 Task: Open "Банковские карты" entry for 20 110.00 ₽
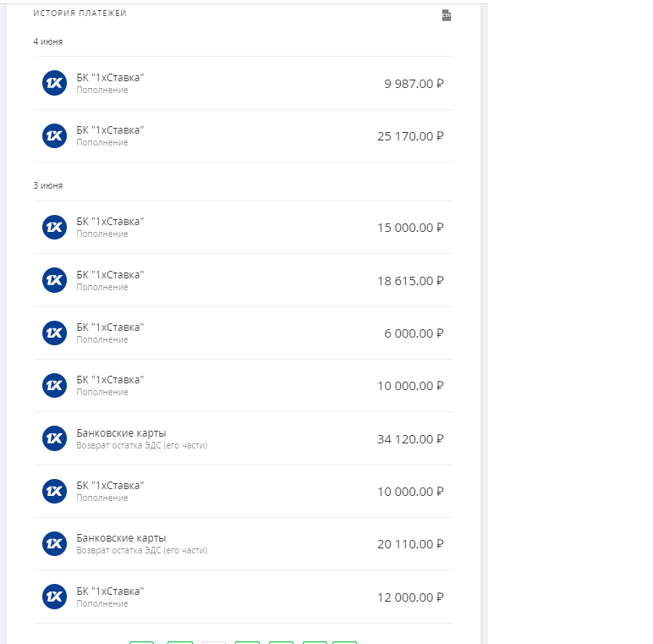[x=121, y=537]
